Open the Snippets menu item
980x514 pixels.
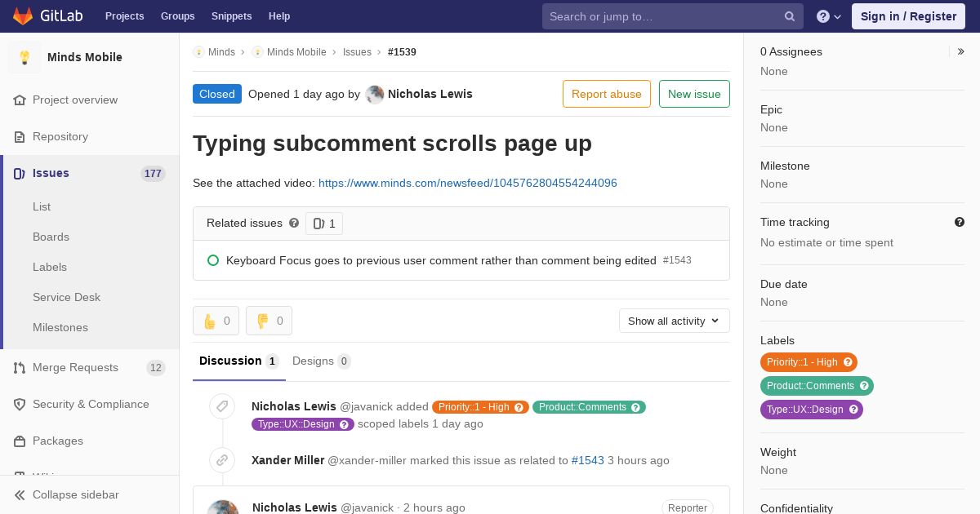click(x=232, y=16)
